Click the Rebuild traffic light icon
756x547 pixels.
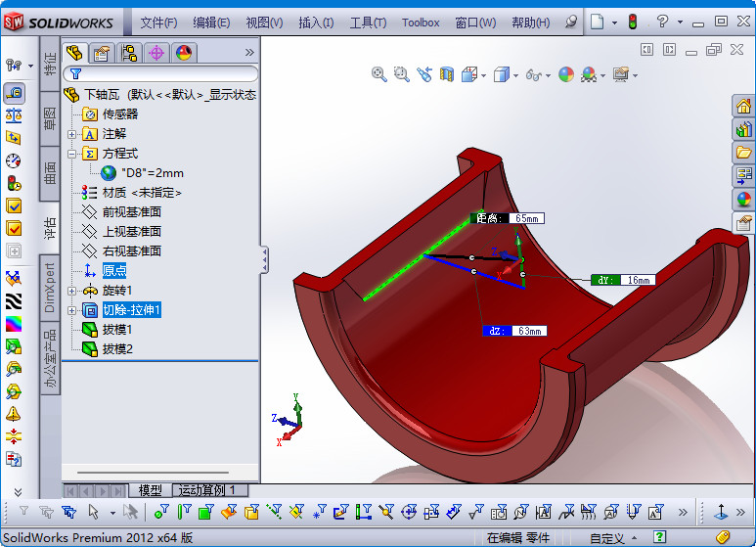pos(633,22)
